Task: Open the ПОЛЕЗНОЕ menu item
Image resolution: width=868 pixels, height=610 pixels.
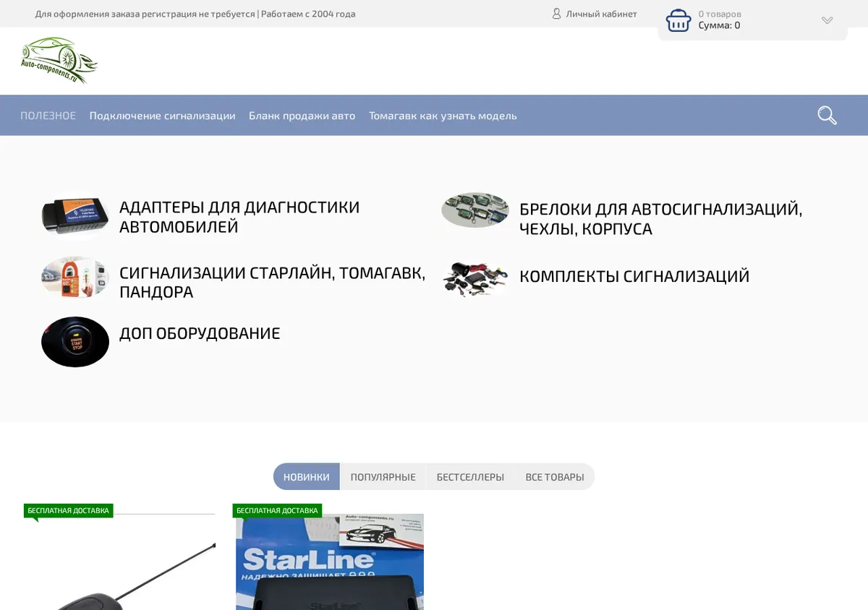Action: coord(48,116)
